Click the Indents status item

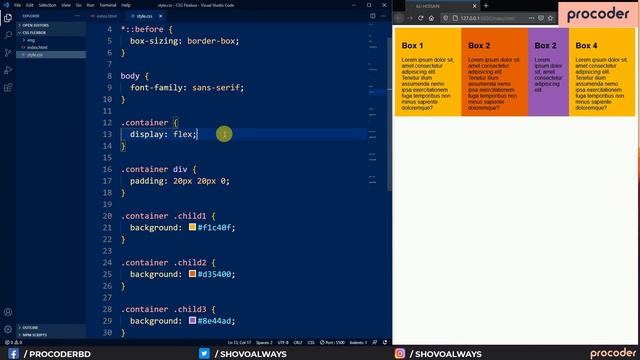pyautogui.click(x=358, y=342)
